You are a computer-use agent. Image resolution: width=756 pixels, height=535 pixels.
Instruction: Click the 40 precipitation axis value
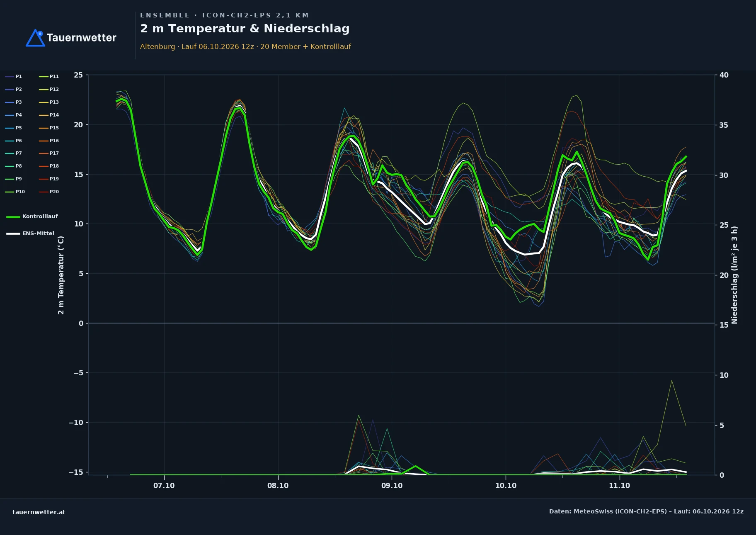click(724, 75)
